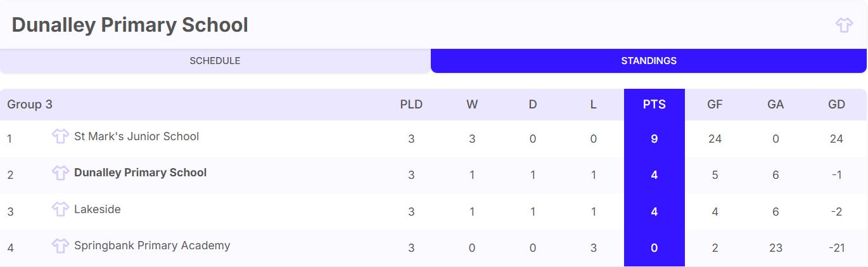Open Dunalley Primary School in standings table

click(140, 173)
